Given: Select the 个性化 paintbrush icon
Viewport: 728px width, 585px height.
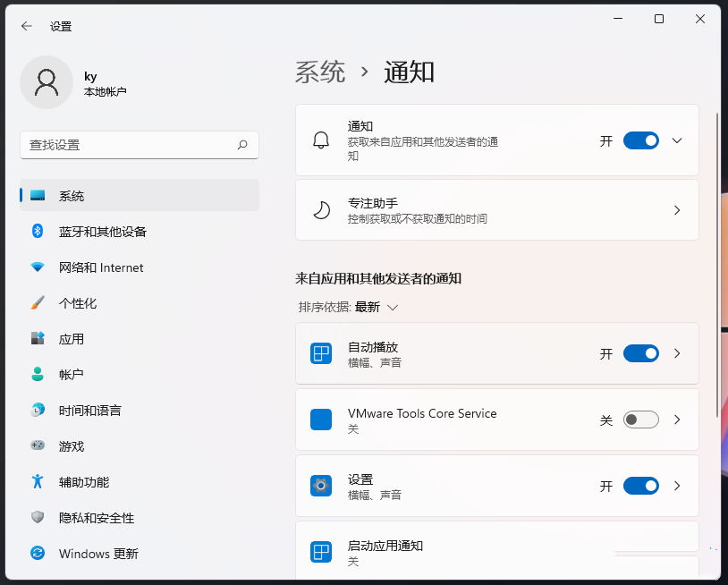Looking at the screenshot, I should click(37, 302).
